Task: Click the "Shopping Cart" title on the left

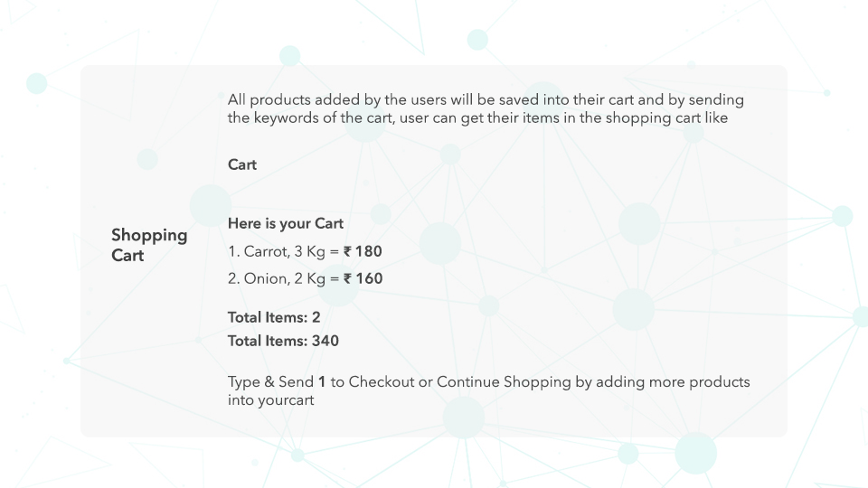Action: pyautogui.click(x=149, y=245)
